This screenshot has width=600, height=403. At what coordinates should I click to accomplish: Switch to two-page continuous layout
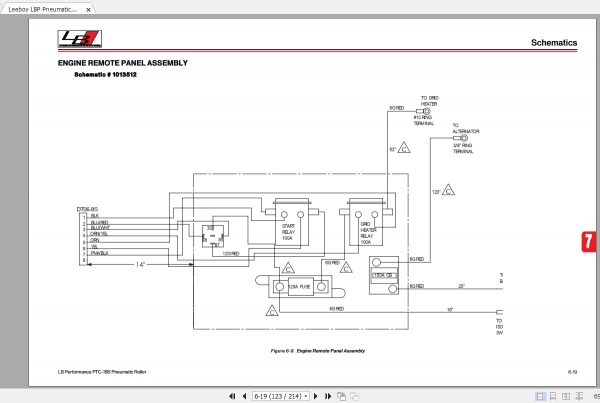click(x=579, y=396)
